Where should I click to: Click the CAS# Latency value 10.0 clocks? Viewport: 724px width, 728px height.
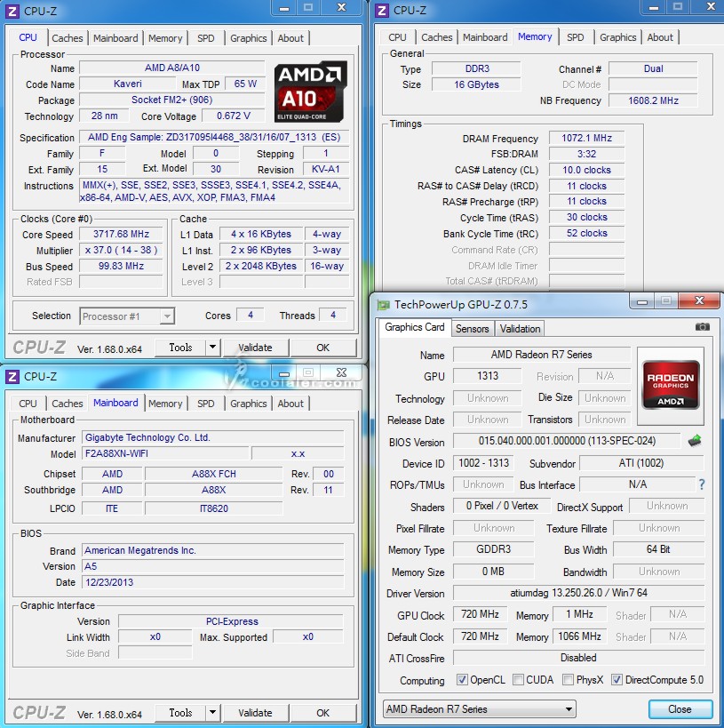click(x=586, y=170)
